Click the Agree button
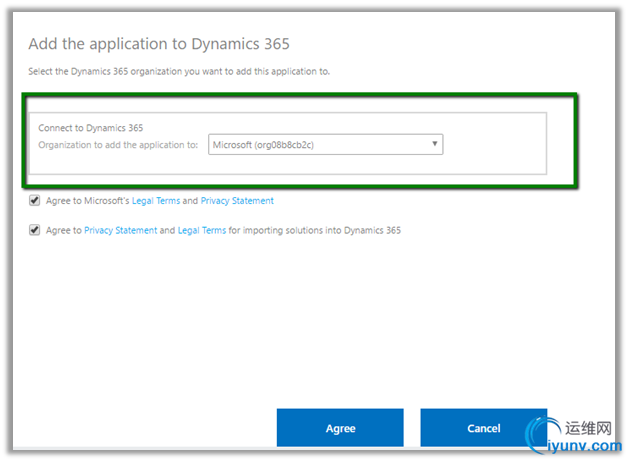 coord(340,427)
